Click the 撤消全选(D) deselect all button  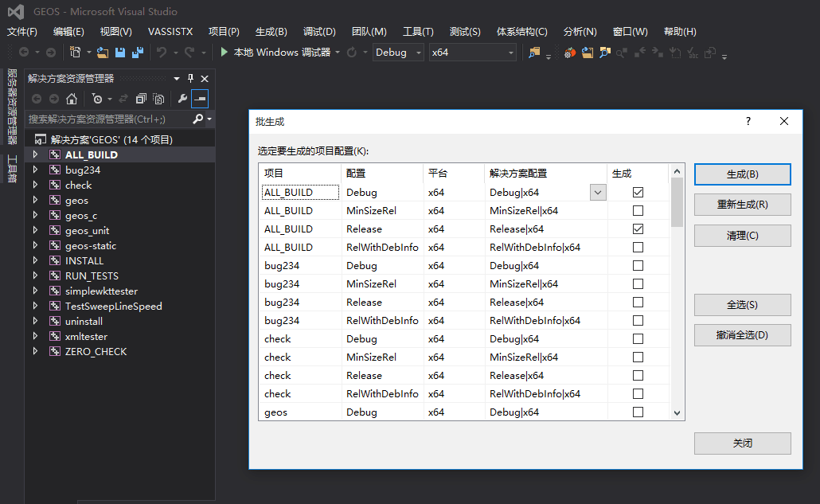743,335
